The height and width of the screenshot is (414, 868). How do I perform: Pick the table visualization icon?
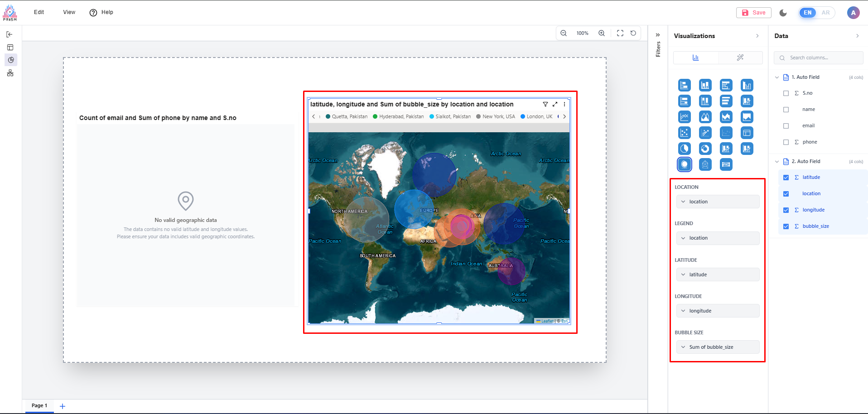click(x=747, y=133)
